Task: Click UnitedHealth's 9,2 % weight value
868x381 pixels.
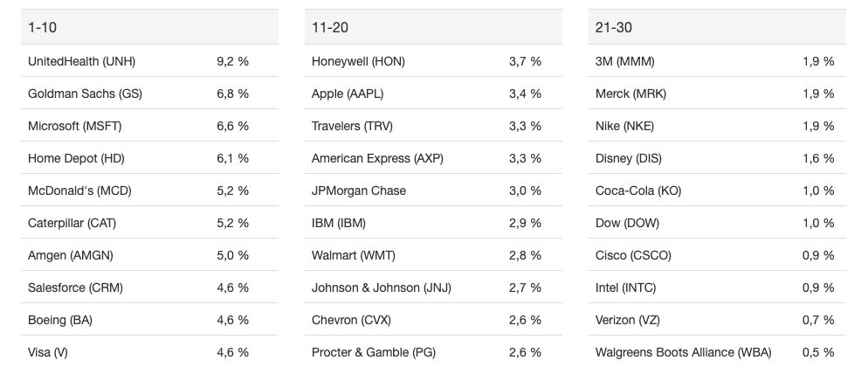Action: (232, 61)
